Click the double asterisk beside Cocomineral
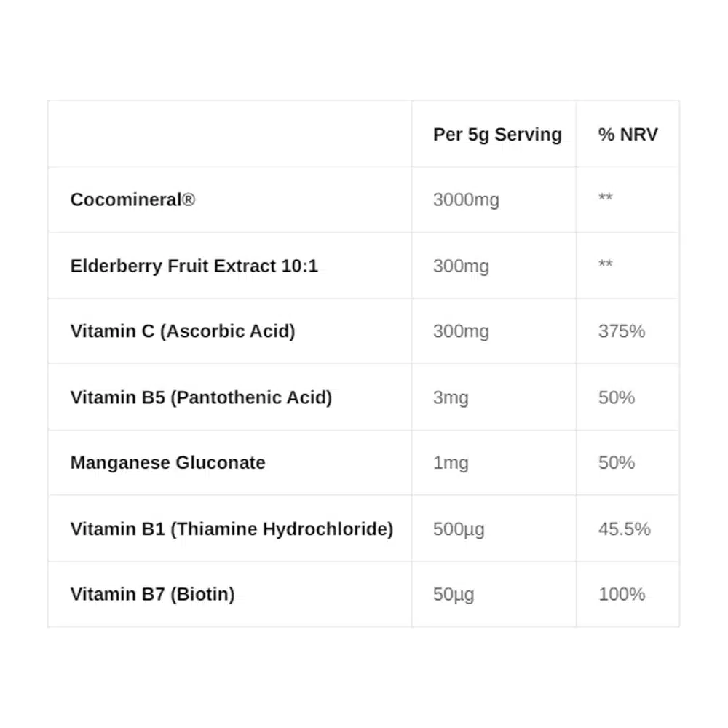 pyautogui.click(x=605, y=199)
